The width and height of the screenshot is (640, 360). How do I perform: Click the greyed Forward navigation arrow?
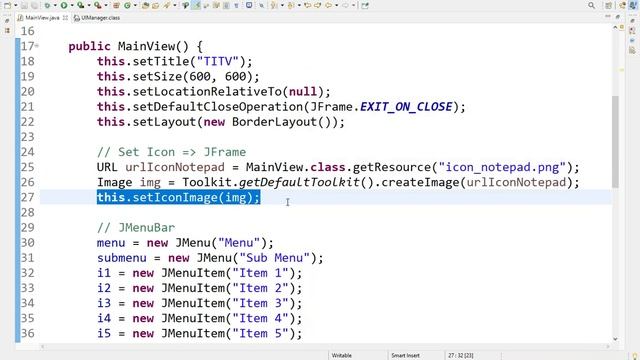point(345,5)
